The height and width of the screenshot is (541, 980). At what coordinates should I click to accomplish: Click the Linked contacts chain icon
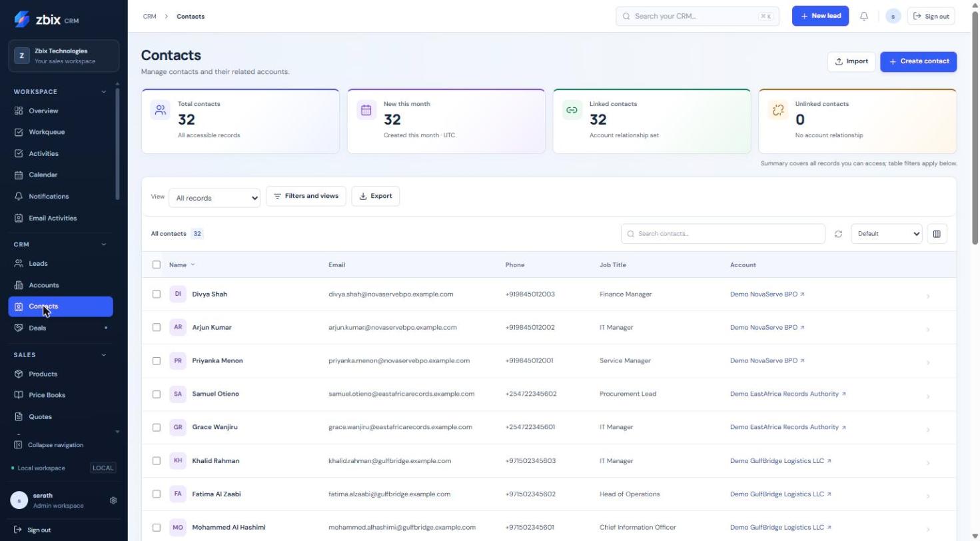click(572, 111)
